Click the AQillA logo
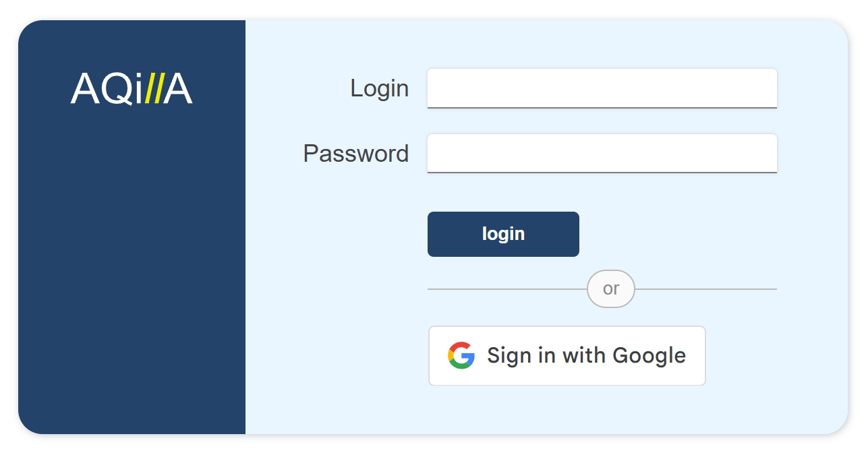Image resolution: width=868 pixels, height=455 pixels. [x=132, y=89]
